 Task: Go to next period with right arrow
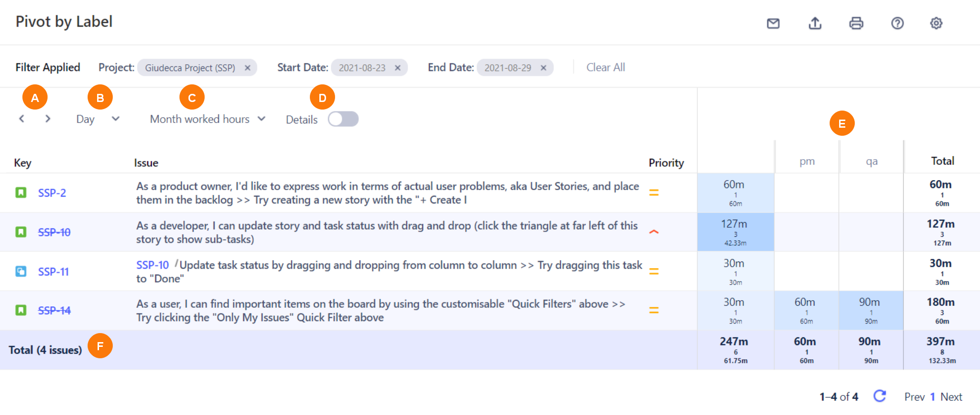click(x=48, y=119)
